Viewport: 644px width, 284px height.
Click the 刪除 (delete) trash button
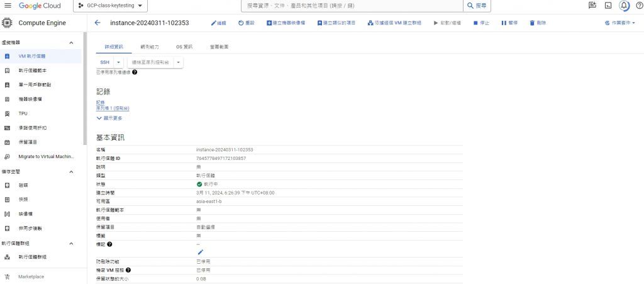coord(537,23)
